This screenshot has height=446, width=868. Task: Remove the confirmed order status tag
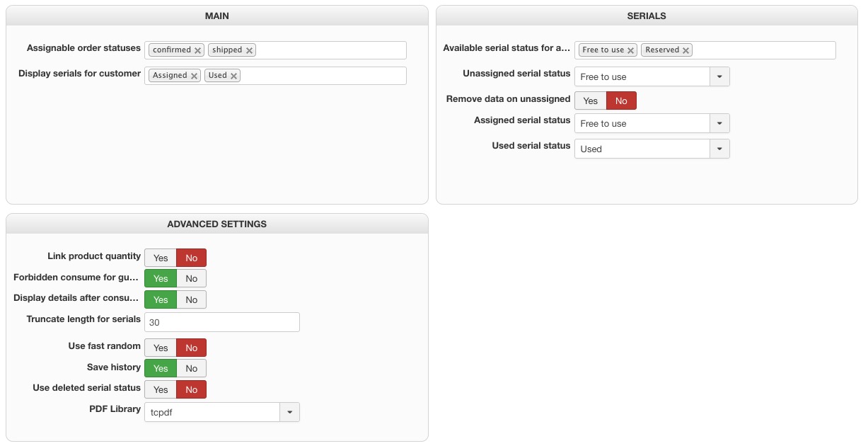pyautogui.click(x=198, y=50)
